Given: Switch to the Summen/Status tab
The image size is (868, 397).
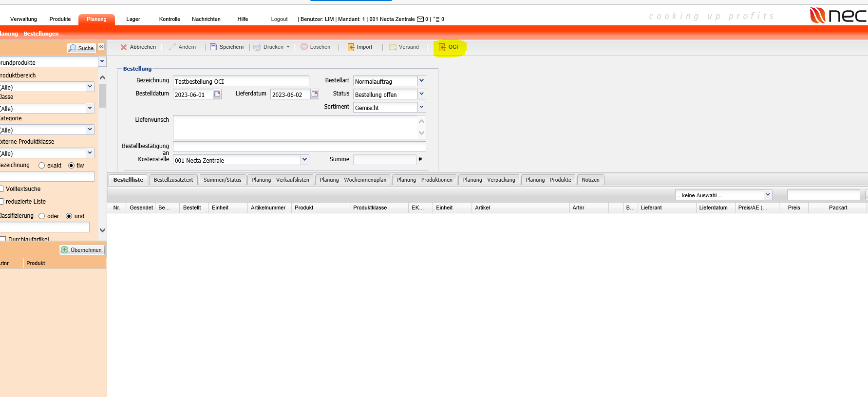Looking at the screenshot, I should [222, 180].
